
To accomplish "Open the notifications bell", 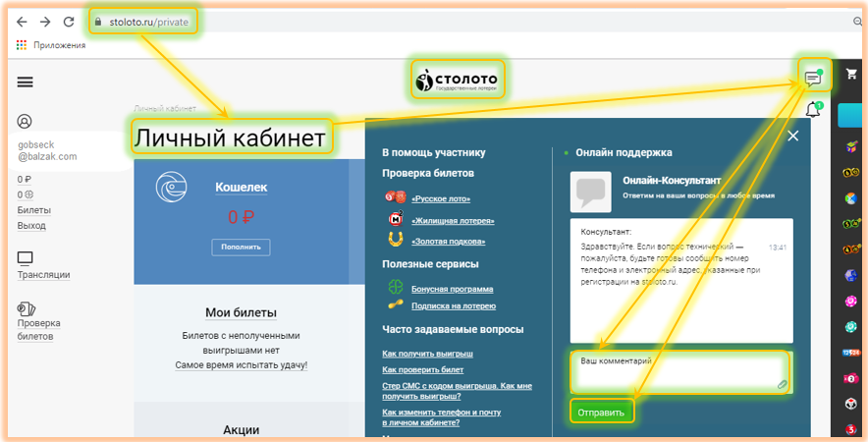I will [813, 110].
